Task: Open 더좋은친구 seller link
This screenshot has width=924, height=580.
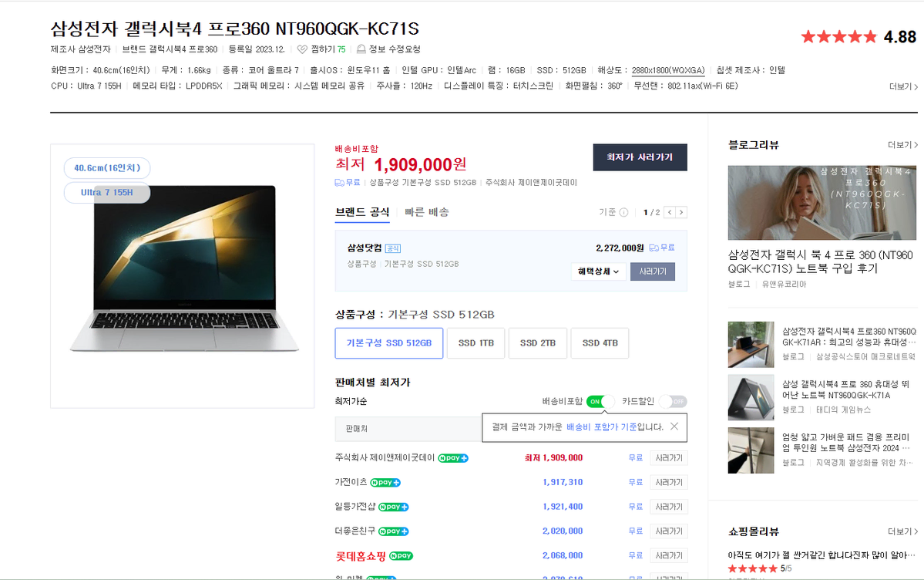Action: (355, 531)
